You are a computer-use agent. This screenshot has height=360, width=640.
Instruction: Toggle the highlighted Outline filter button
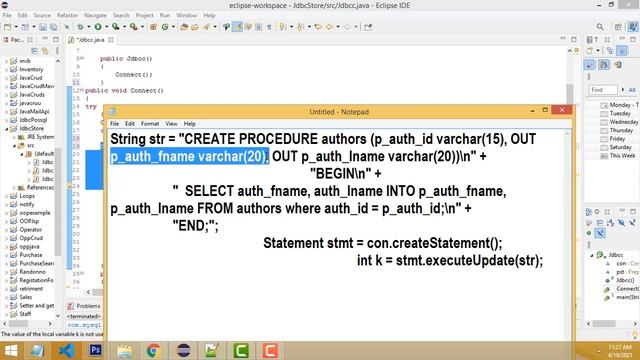tap(600, 233)
